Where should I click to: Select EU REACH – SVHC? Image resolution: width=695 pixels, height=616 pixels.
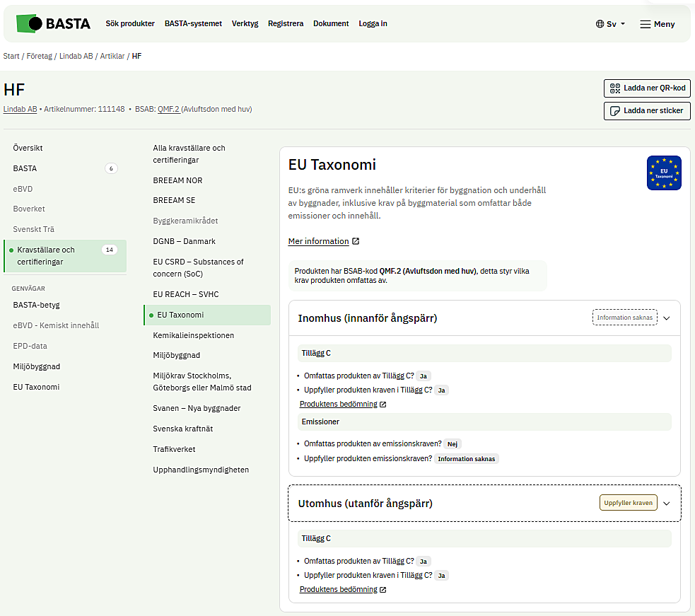coord(186,294)
